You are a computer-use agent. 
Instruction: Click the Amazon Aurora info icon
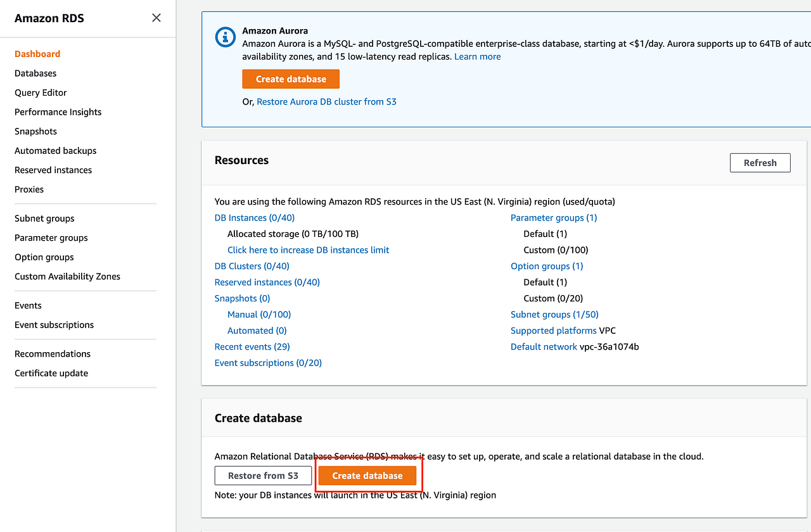[x=225, y=37]
